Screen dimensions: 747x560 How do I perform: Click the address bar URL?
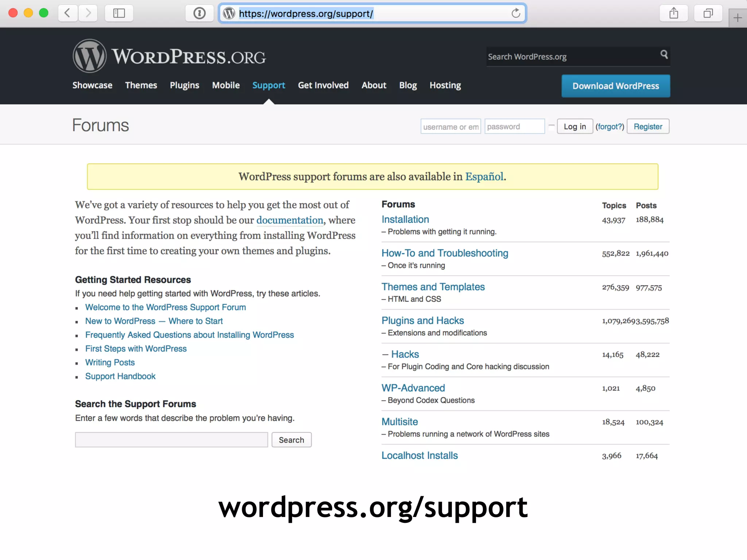[x=306, y=14]
